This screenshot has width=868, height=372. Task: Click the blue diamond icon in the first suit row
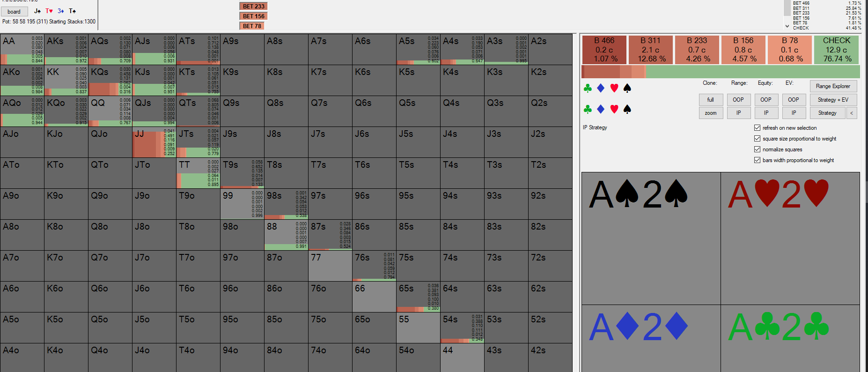click(601, 88)
